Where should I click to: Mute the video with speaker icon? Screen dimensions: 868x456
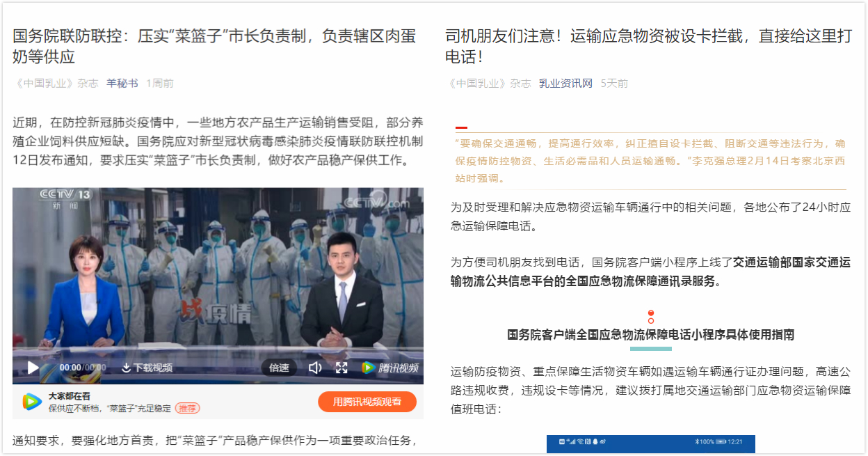(x=315, y=368)
